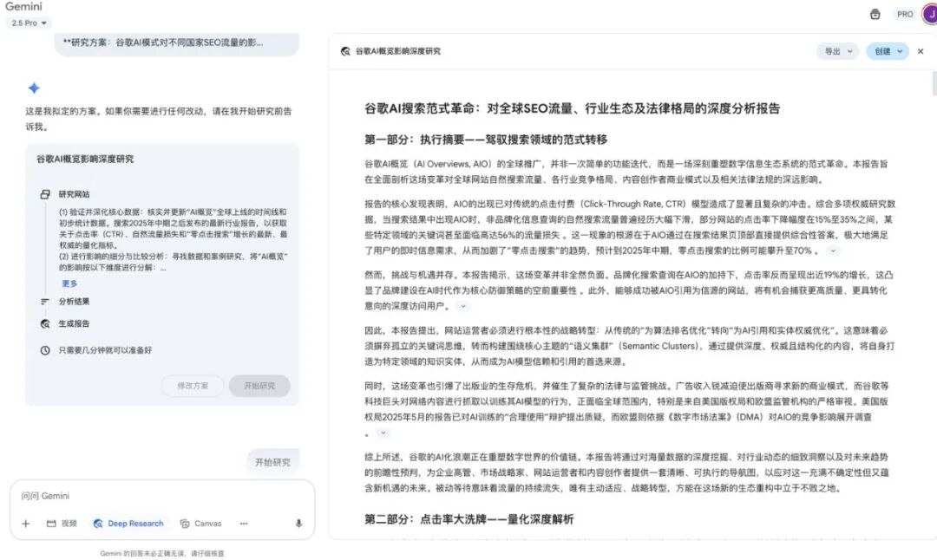Screen dimensions: 937x560
Task: Click the 开始研究 user message bubble
Action: pyautogui.click(x=272, y=462)
